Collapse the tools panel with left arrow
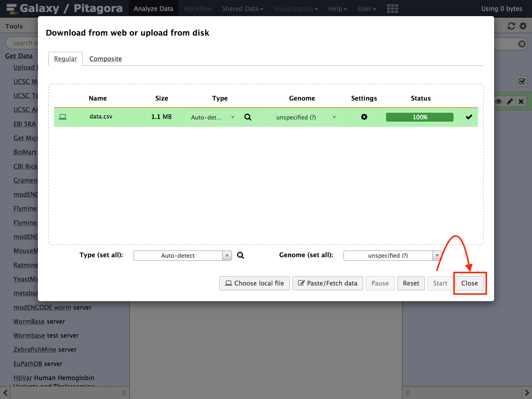Image resolution: width=532 pixels, height=399 pixels. [5, 393]
